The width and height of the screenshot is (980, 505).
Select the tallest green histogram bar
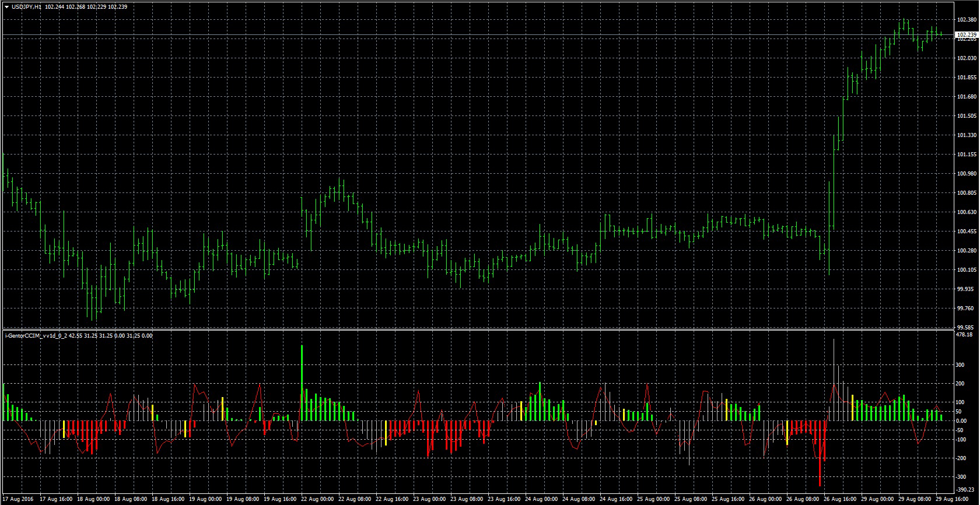(x=302, y=383)
